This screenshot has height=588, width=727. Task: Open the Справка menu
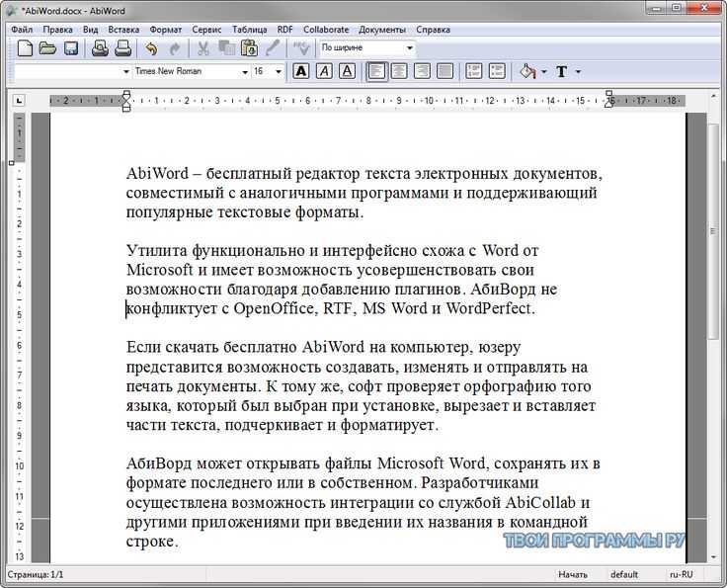tap(433, 30)
